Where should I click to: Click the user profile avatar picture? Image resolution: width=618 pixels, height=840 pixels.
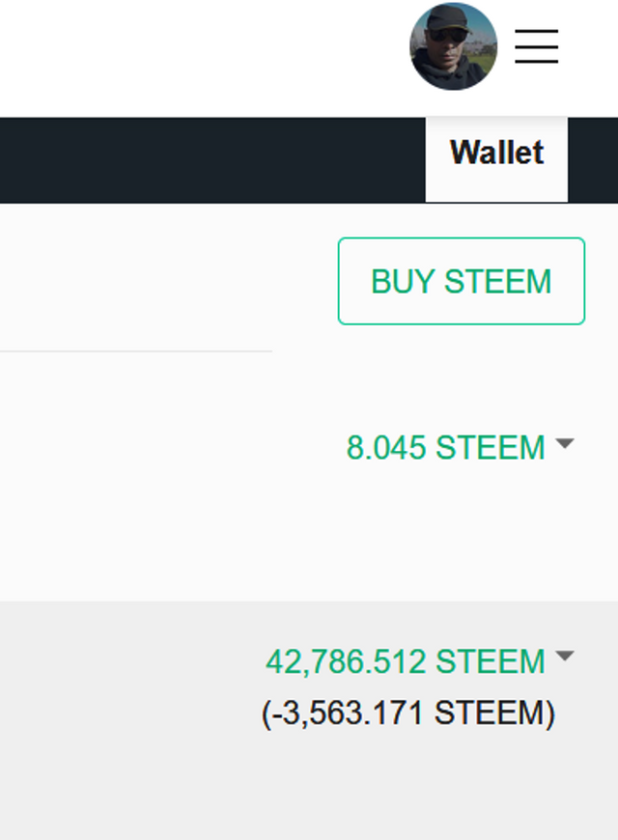click(454, 46)
